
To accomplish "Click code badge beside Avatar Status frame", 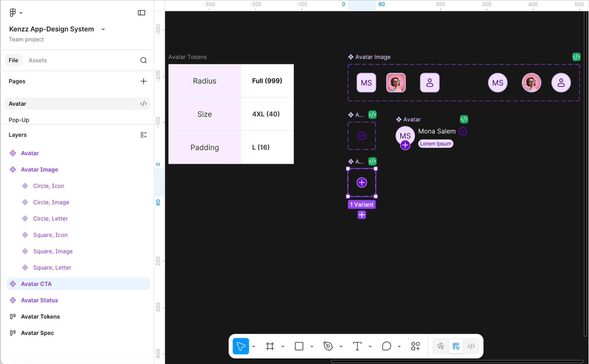I will tap(373, 115).
